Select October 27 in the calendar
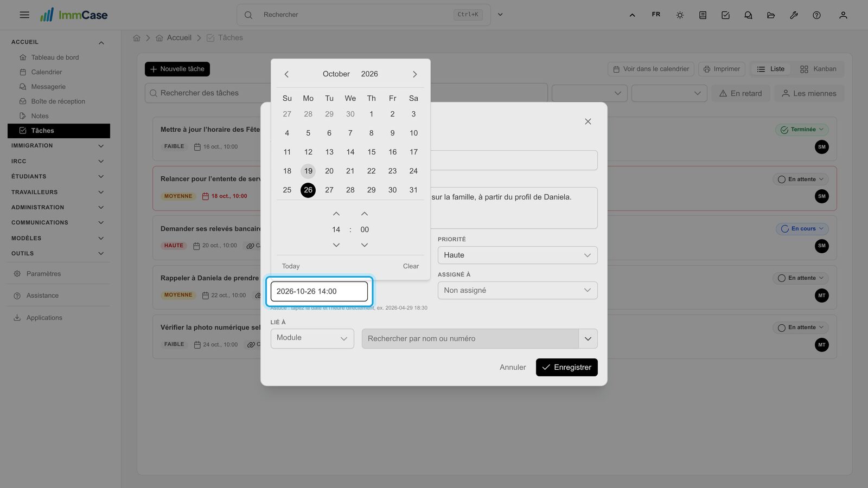 329,190
